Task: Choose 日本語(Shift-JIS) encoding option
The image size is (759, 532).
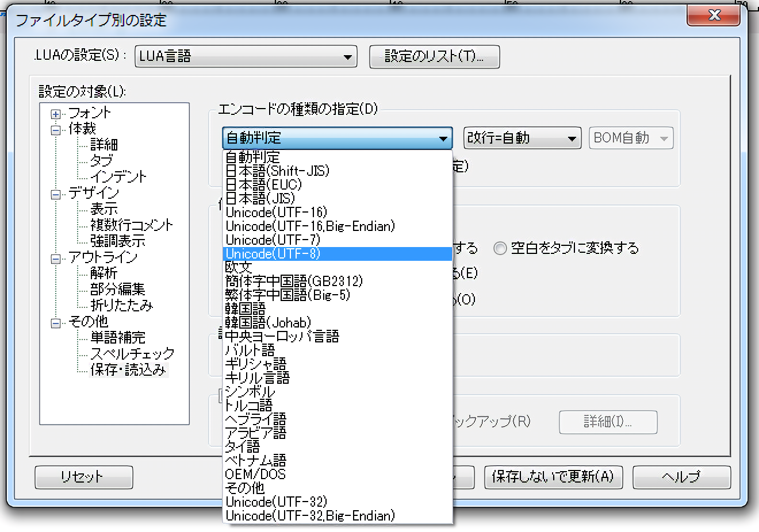Action: (277, 171)
